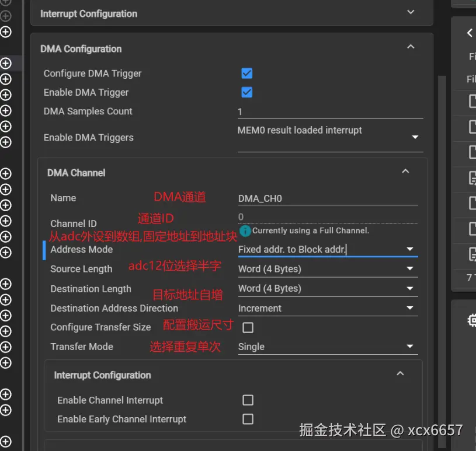
Task: Check the Enable Channel Interrupt checkbox
Action: [248, 400]
